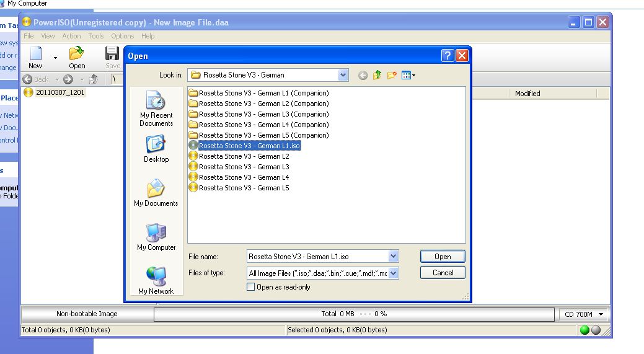The width and height of the screenshot is (644, 354).
Task: Go up one level using folder-up icon
Action: point(377,75)
